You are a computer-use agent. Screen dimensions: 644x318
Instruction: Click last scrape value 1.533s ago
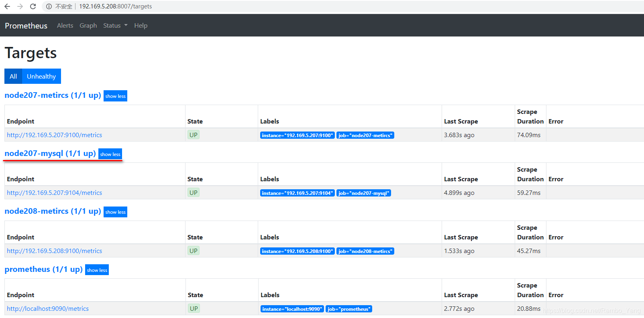[459, 251]
